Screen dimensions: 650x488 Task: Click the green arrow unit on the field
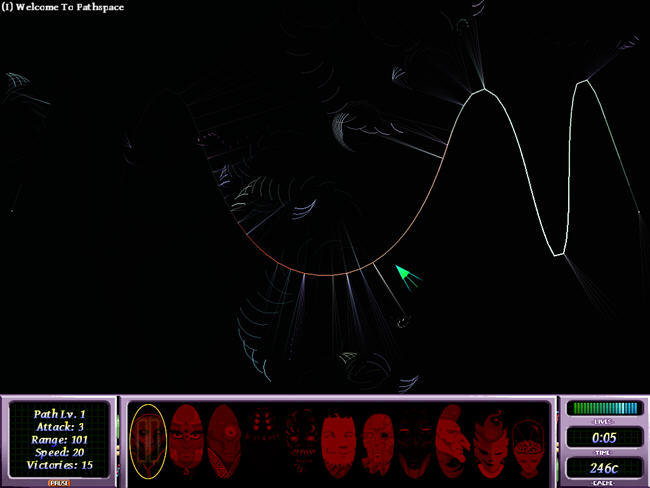407,275
